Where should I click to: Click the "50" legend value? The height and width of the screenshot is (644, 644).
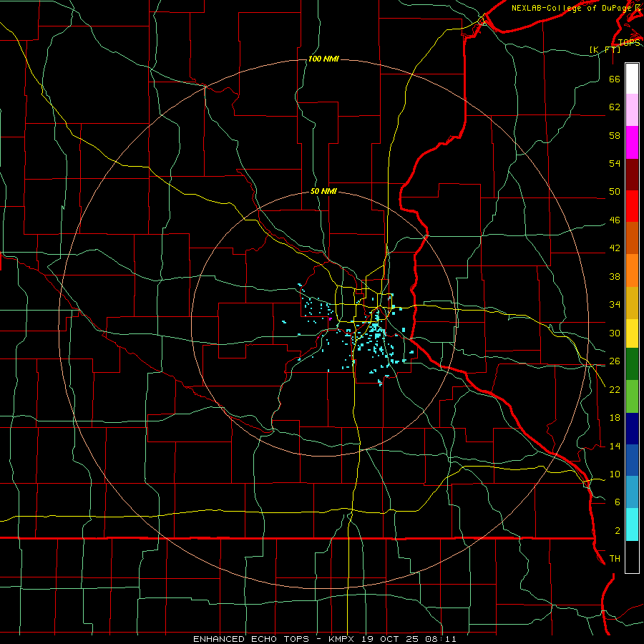tap(615, 192)
